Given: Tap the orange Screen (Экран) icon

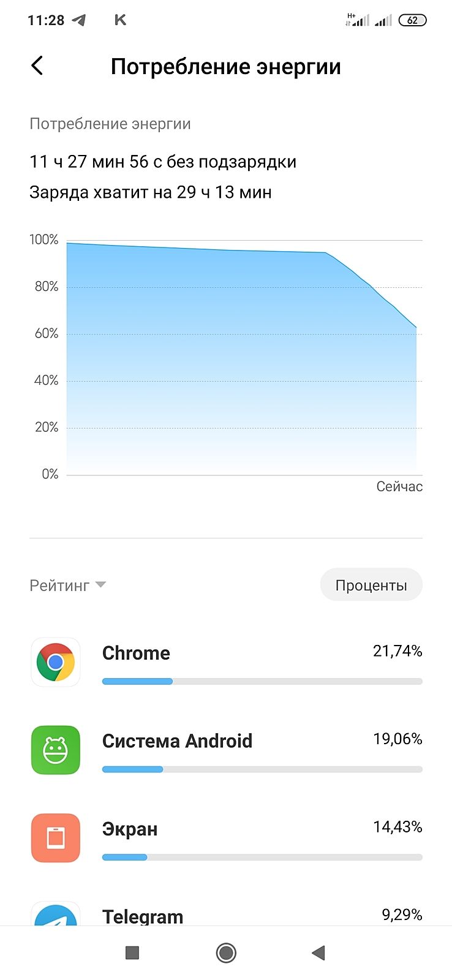Looking at the screenshot, I should point(56,838).
